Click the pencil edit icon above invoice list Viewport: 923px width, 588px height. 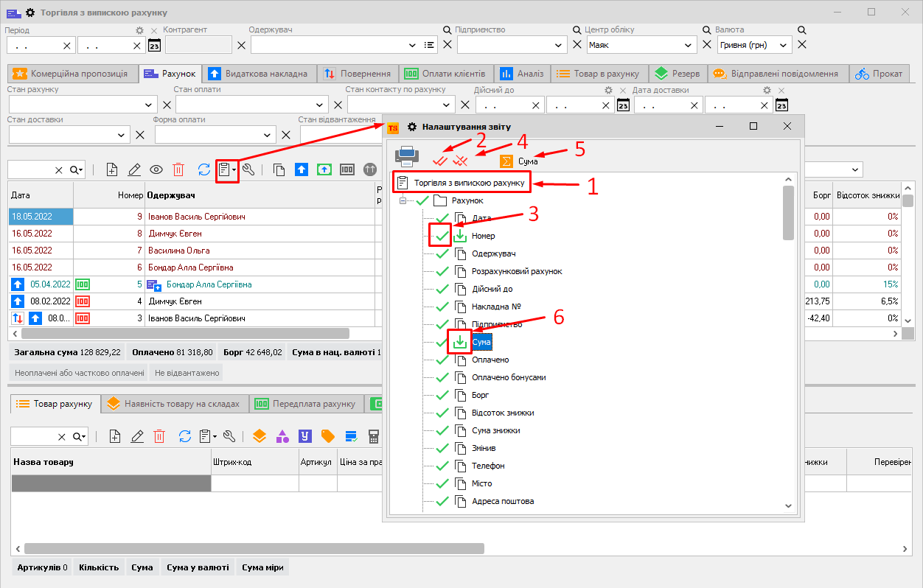click(x=134, y=169)
